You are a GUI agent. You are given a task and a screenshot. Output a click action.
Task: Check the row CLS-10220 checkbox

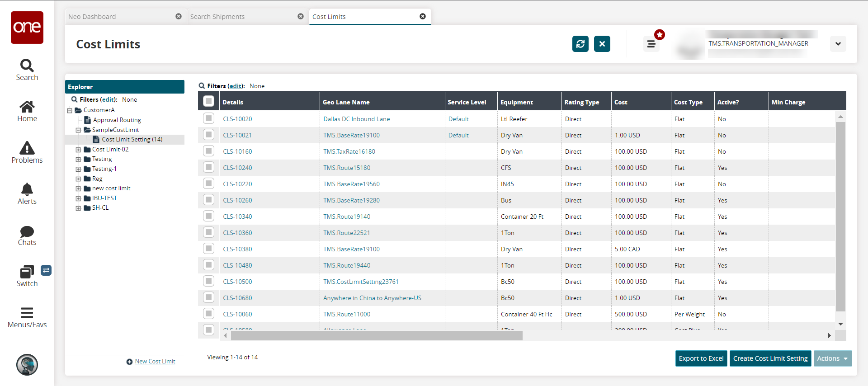[208, 184]
